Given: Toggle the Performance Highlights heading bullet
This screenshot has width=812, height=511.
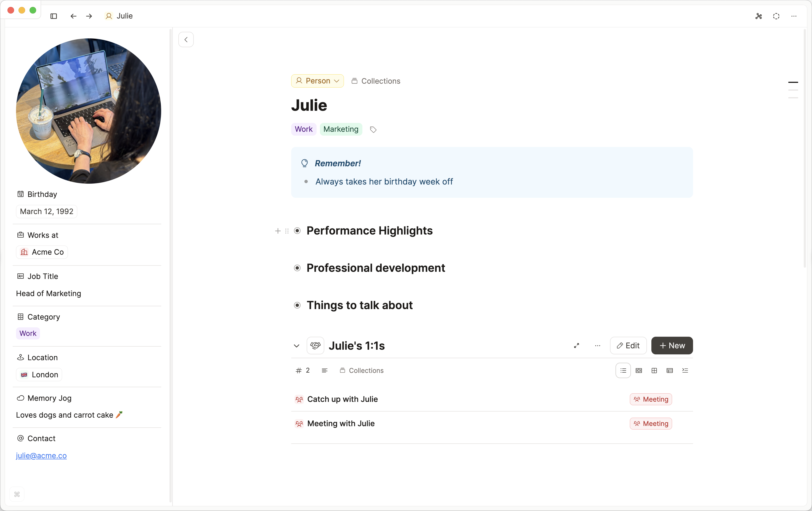Looking at the screenshot, I should pyautogui.click(x=297, y=231).
